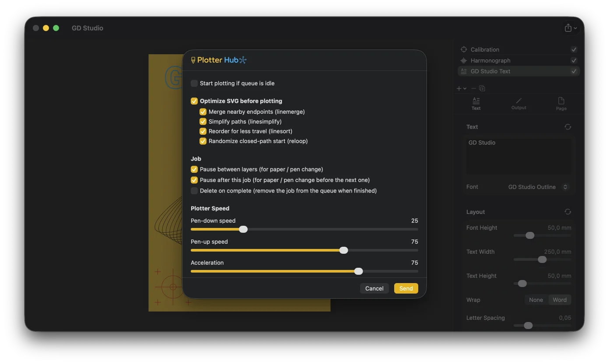This screenshot has height=364, width=609.
Task: Adjust the Text Width slider
Action: (x=542, y=259)
